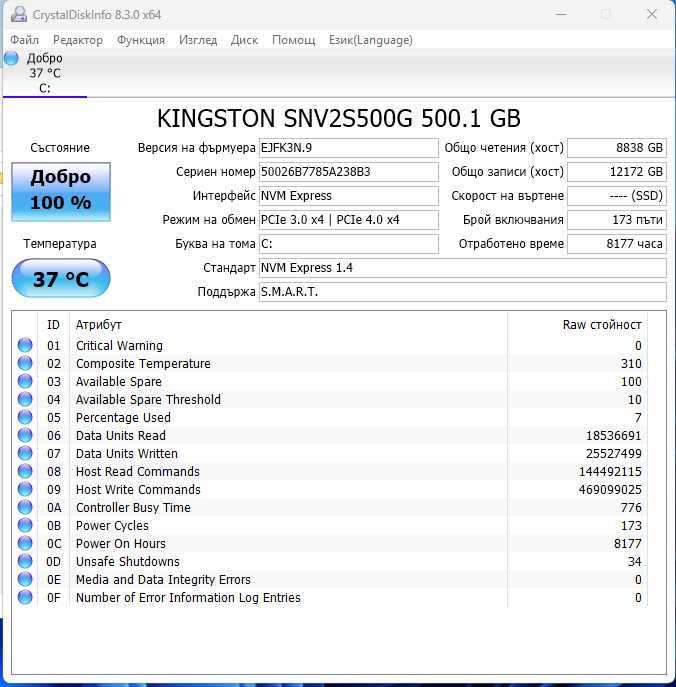Click status orb for Data Units Written row

(25, 453)
